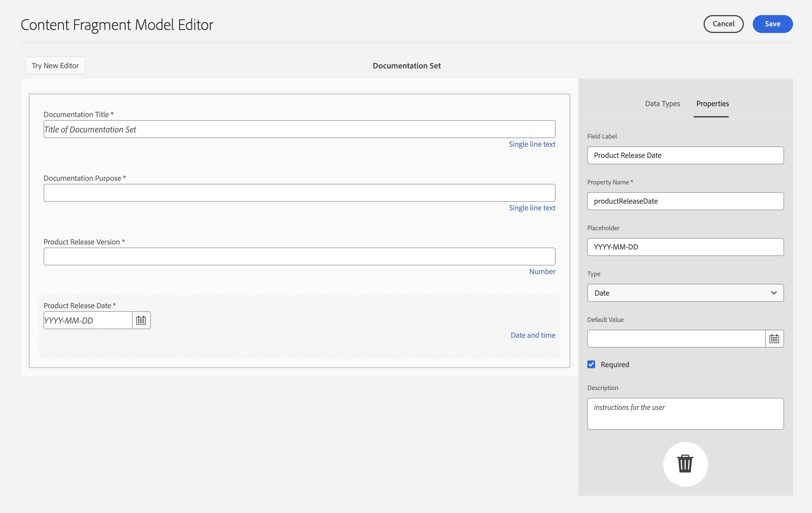
Task: Toggle the Required checkbox
Action: pos(591,364)
